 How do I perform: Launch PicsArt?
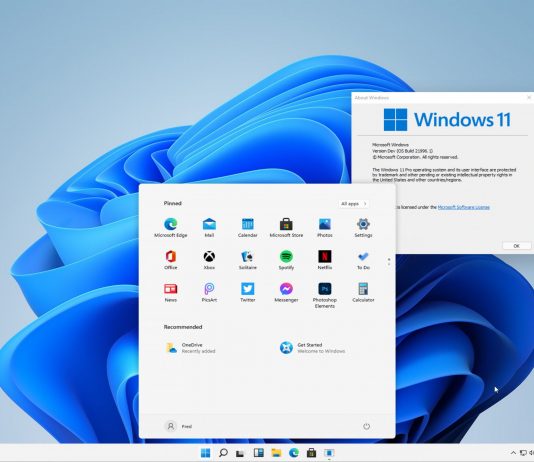tap(209, 292)
